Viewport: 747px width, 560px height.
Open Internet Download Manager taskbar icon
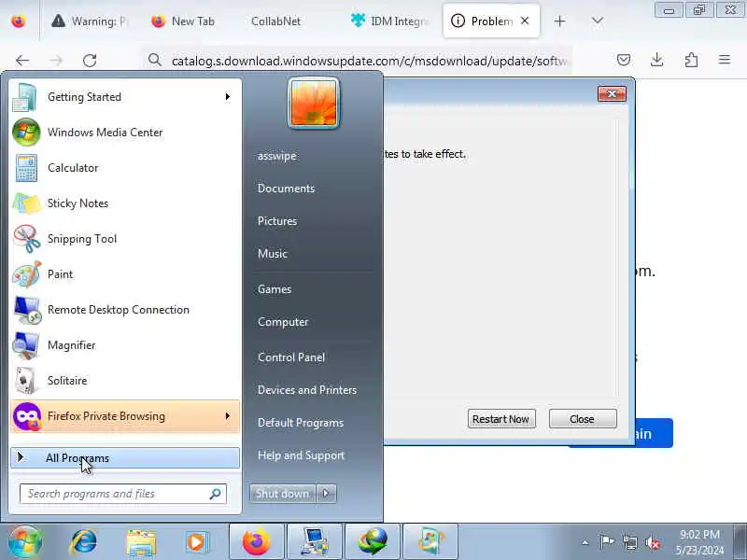373,542
